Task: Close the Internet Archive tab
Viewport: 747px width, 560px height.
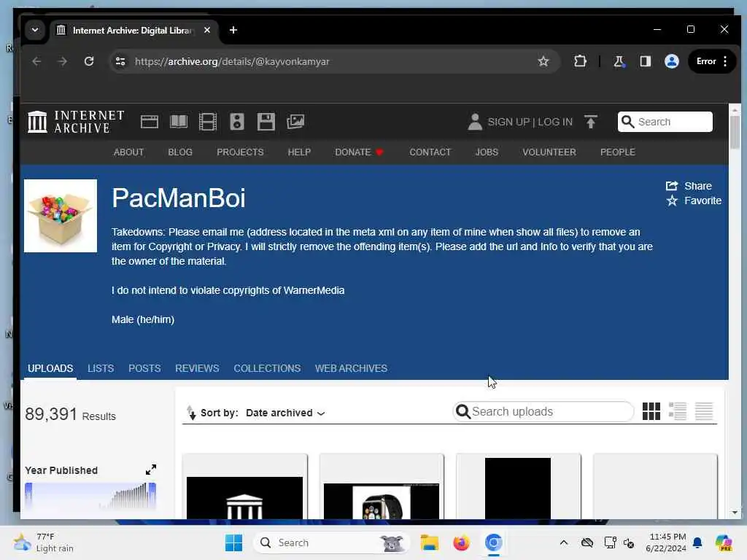Action: (206, 30)
